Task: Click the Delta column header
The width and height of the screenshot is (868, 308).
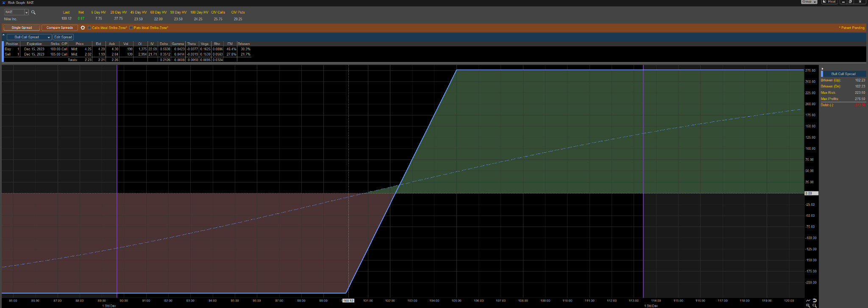Action: coord(164,44)
